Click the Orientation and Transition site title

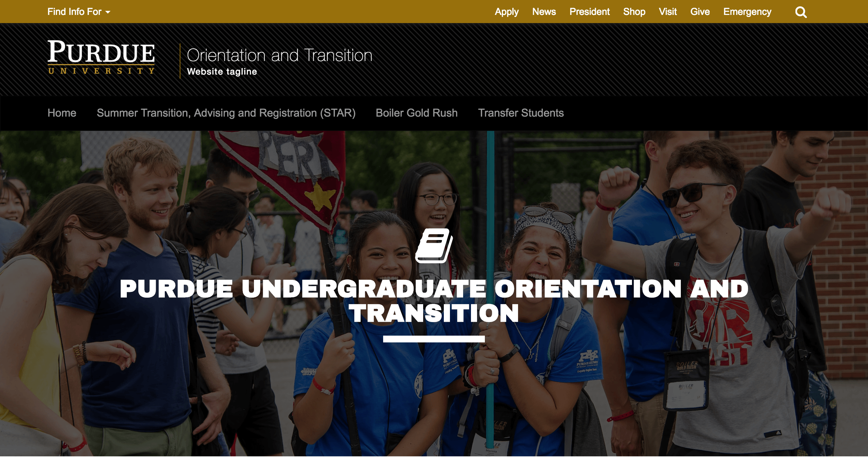coord(279,55)
